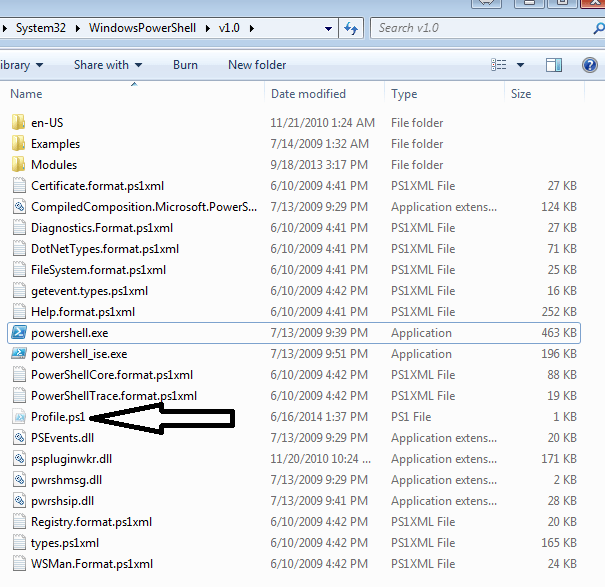Open the Share with dropdown

tap(107, 65)
